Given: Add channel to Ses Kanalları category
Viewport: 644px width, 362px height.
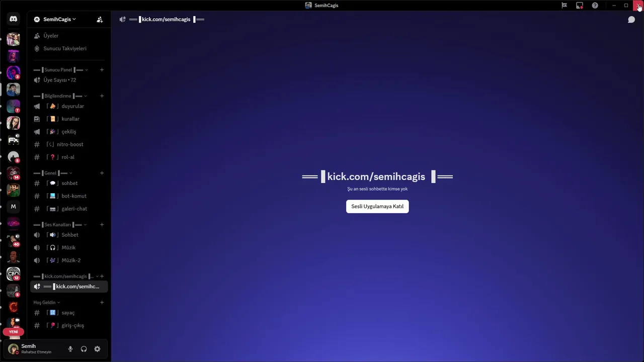Looking at the screenshot, I should point(102,225).
